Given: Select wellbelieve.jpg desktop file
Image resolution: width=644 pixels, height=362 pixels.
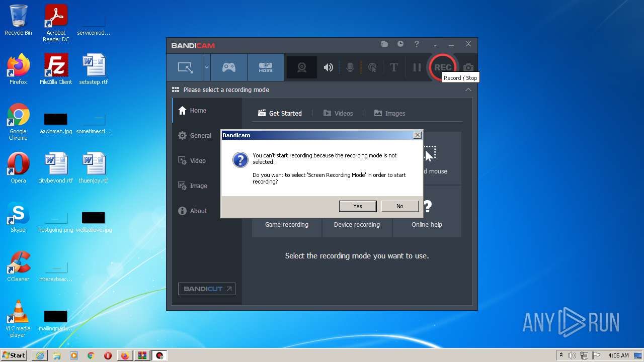Looking at the screenshot, I should coord(94,222).
